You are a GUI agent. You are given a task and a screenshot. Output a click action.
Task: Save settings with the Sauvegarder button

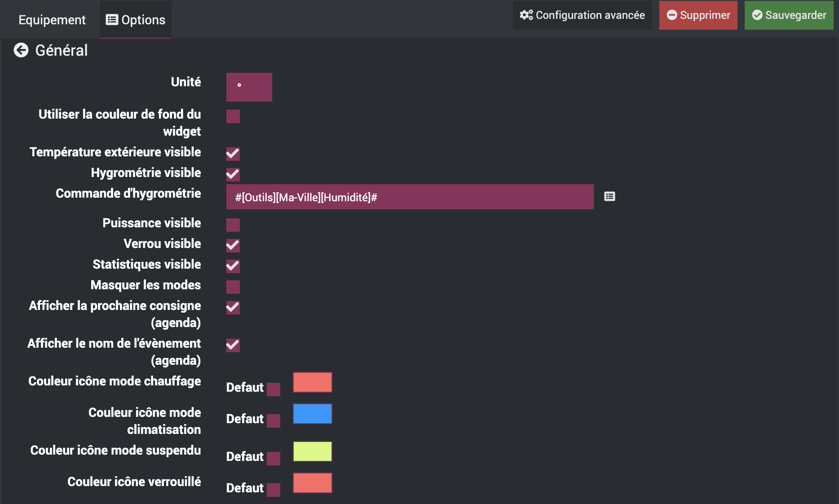[x=789, y=15]
